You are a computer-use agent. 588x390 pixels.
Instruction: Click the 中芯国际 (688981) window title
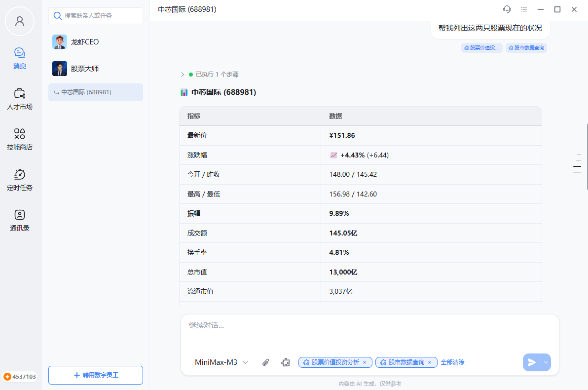[x=187, y=9]
